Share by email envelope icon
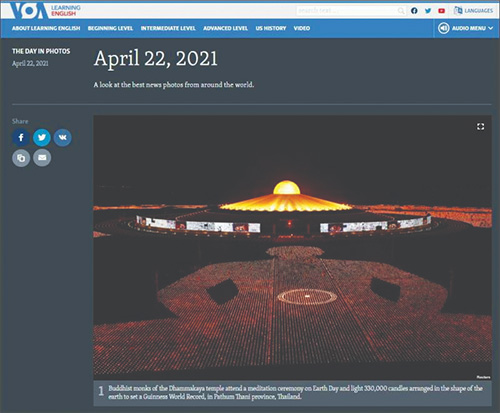Image resolution: width=500 pixels, height=413 pixels. [x=42, y=157]
